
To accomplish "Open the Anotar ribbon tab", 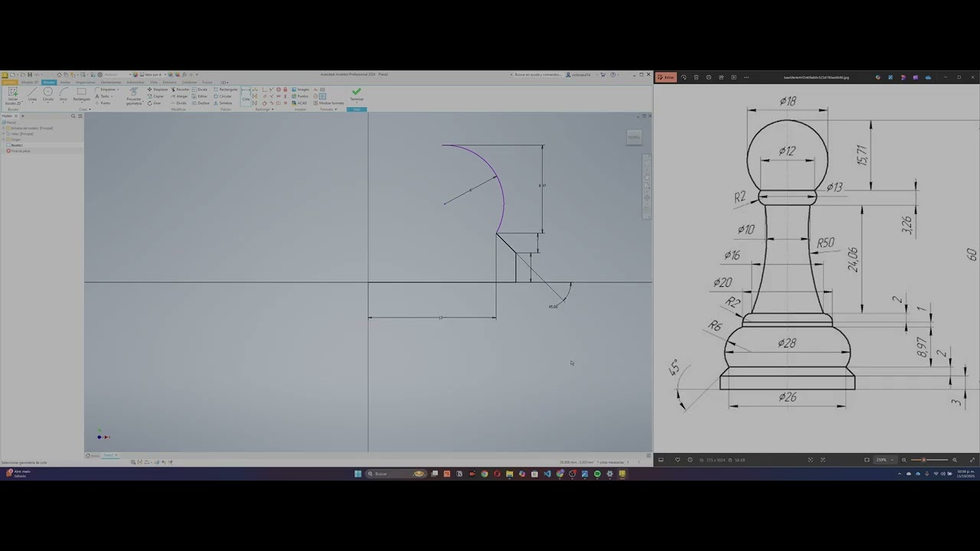I will click(x=65, y=82).
